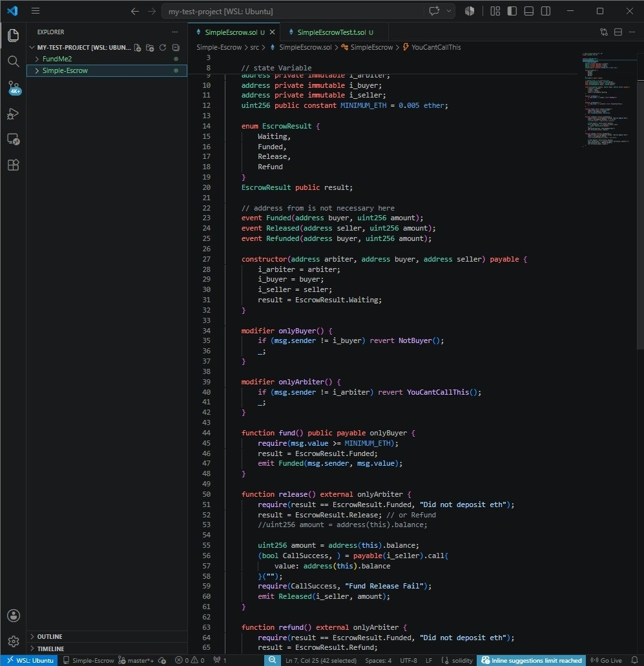This screenshot has width=644, height=666.
Task: Open Source Control view with 4K+ badge
Action: click(x=14, y=87)
